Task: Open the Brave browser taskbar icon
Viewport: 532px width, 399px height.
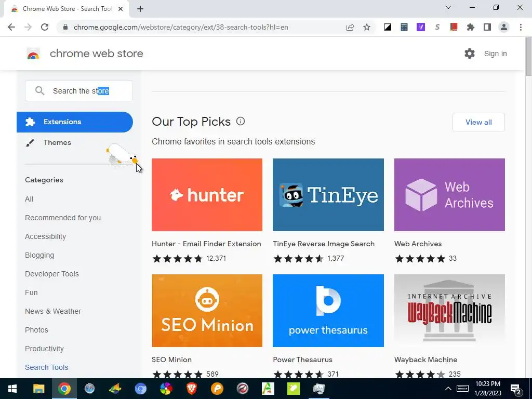Action: point(192,389)
